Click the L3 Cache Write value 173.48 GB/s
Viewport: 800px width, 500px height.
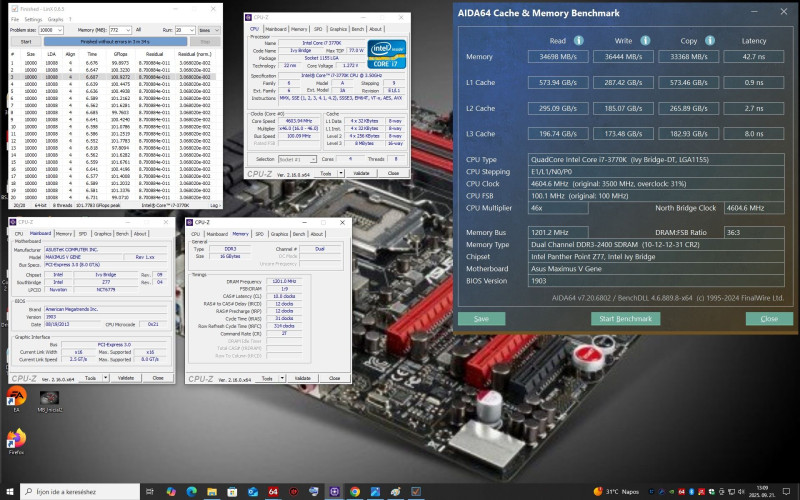[x=623, y=134]
